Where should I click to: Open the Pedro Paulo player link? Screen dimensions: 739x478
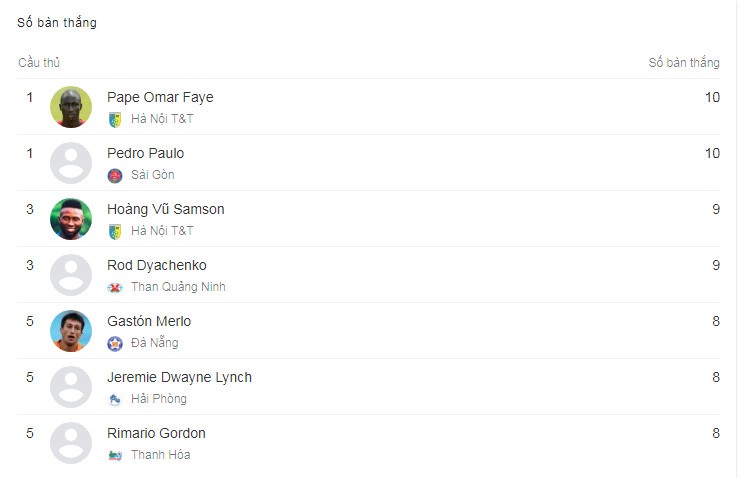click(146, 153)
